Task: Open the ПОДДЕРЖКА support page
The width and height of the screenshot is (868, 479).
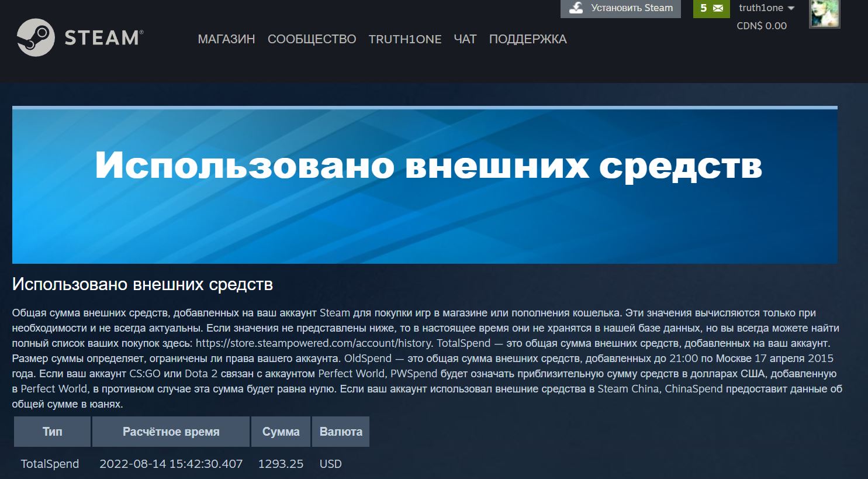Action: coord(527,39)
